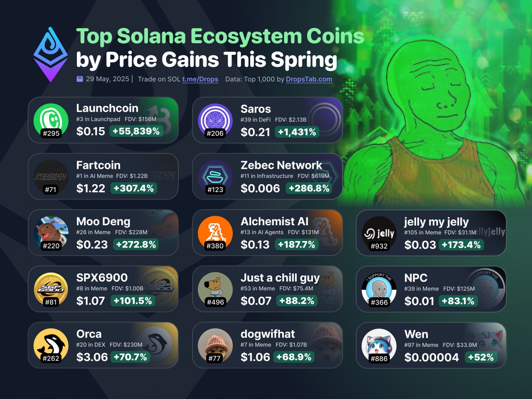Select the Fartcoin logo icon
Viewport: 532px width, 399px height.
pyautogui.click(x=51, y=177)
